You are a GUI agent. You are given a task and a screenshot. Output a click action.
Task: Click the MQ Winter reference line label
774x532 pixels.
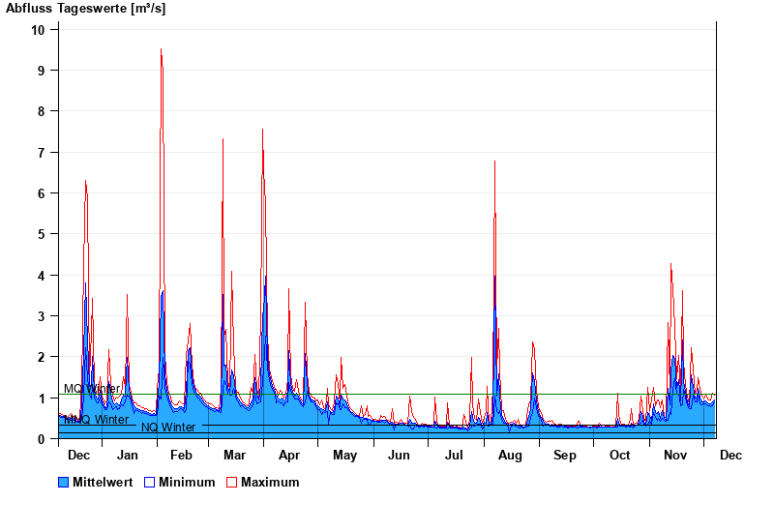pos(92,389)
